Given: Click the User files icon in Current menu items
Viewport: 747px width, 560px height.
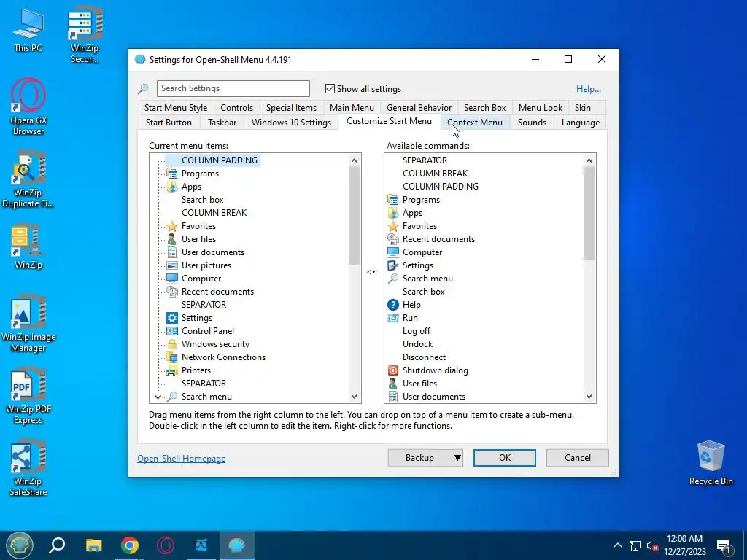Looking at the screenshot, I should click(172, 239).
